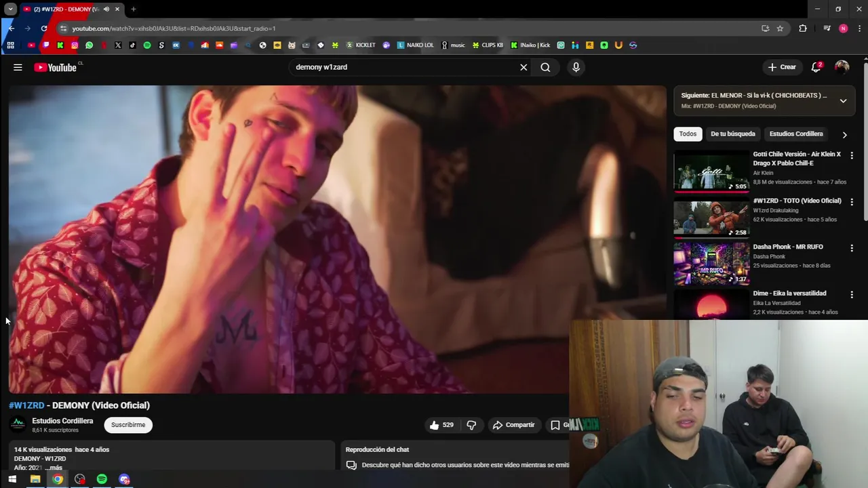Image resolution: width=868 pixels, height=488 pixels.
Task: Open the YouTube guide hamburger menu
Action: (x=18, y=67)
